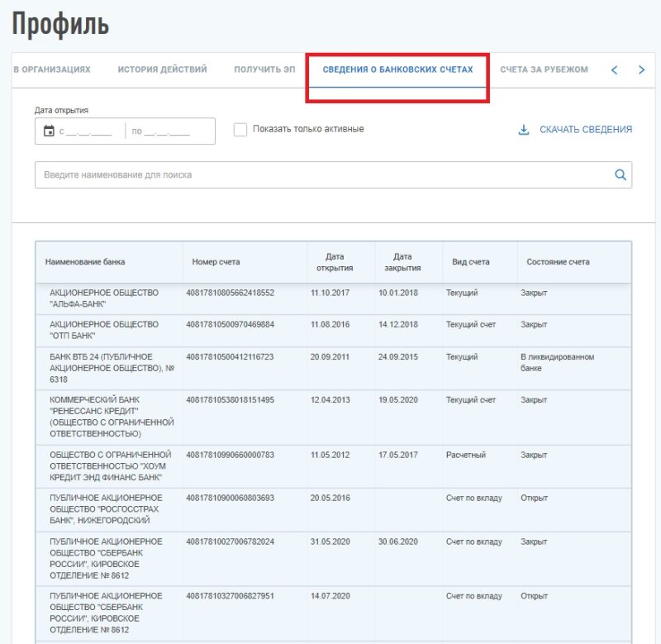Click the download arrow icon
Viewport: 661px width, 644px height.
[x=523, y=130]
